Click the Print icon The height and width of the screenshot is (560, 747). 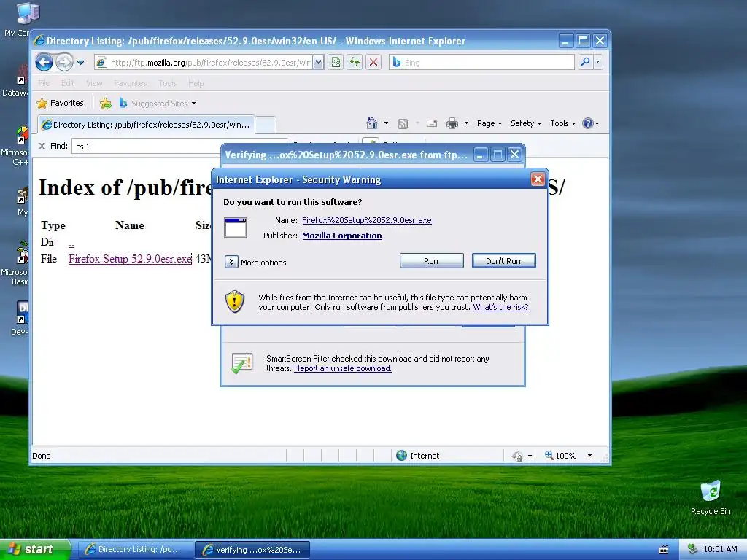click(452, 124)
